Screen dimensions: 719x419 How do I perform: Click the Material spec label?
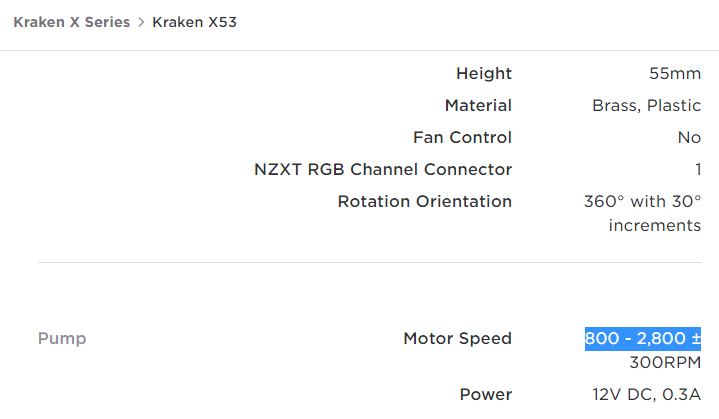478,105
